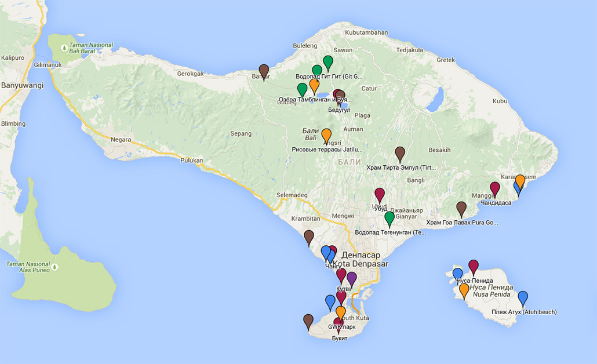Select the orange marker above Рисовые террасы Jatiluwih
The width and height of the screenshot is (597, 364).
click(326, 135)
